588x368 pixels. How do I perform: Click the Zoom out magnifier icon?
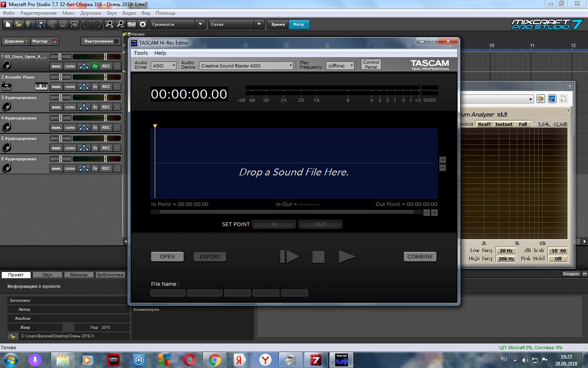120,25
